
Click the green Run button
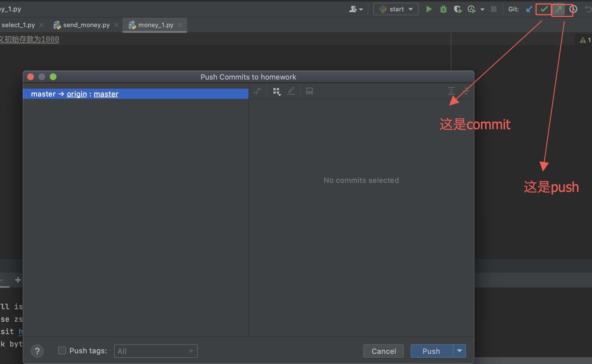429,9
